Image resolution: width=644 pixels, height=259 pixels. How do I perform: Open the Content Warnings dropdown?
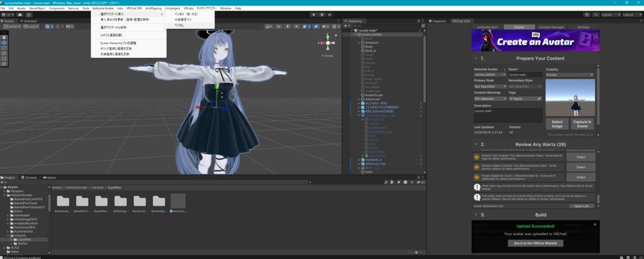pyautogui.click(x=491, y=99)
